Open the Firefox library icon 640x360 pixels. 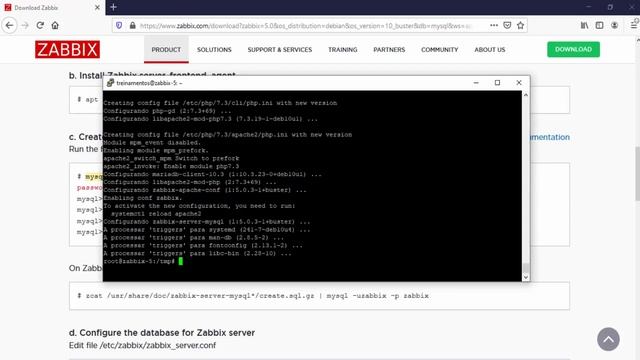point(584,25)
